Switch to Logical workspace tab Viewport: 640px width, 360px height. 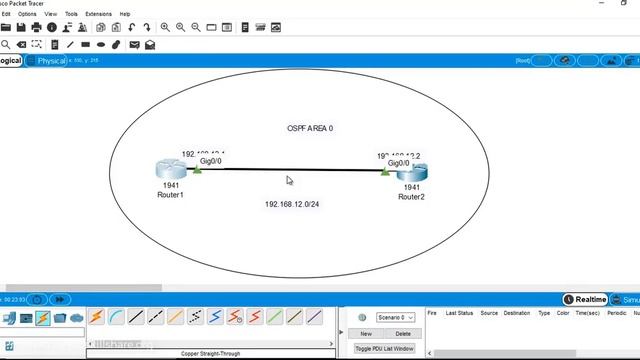[11, 61]
